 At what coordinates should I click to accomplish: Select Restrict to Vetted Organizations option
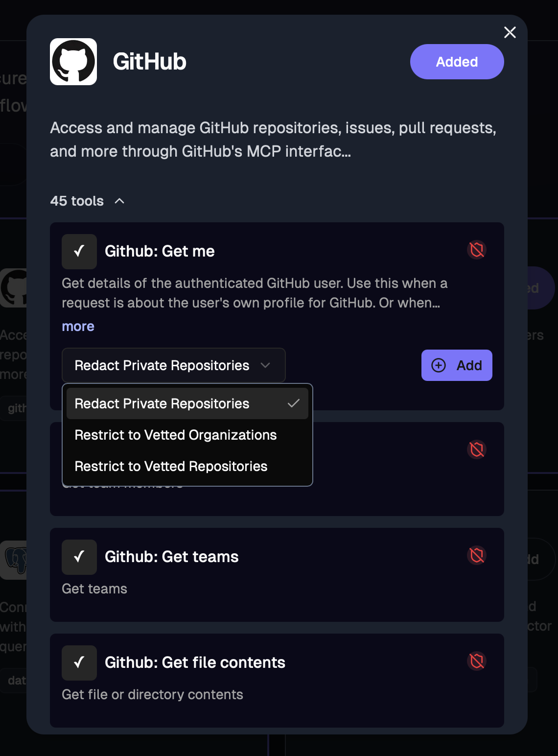[x=175, y=435]
